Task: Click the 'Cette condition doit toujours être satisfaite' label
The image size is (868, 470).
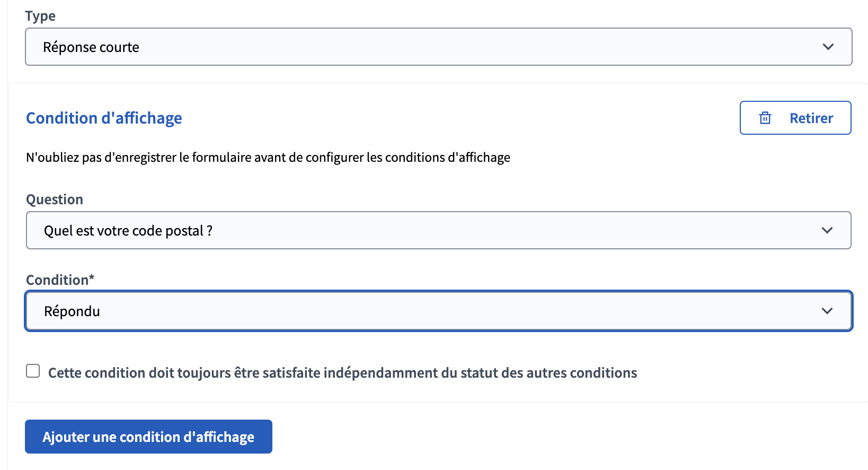Action: pyautogui.click(x=342, y=373)
